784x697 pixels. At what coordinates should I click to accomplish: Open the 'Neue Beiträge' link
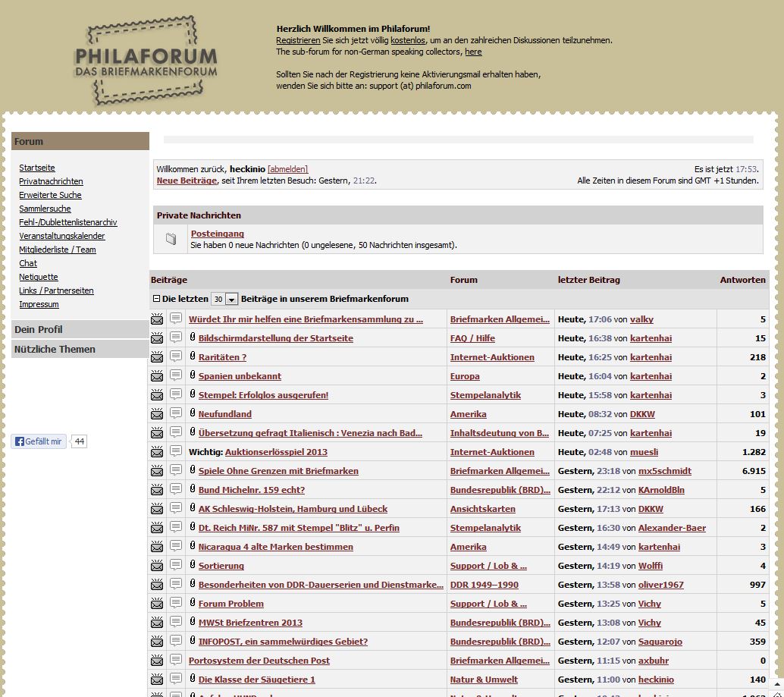tap(187, 181)
